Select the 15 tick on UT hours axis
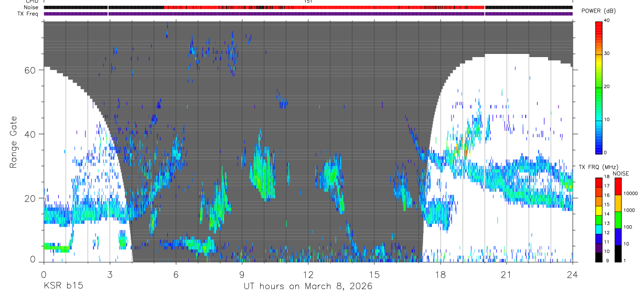644x297 pixels. pyautogui.click(x=374, y=274)
